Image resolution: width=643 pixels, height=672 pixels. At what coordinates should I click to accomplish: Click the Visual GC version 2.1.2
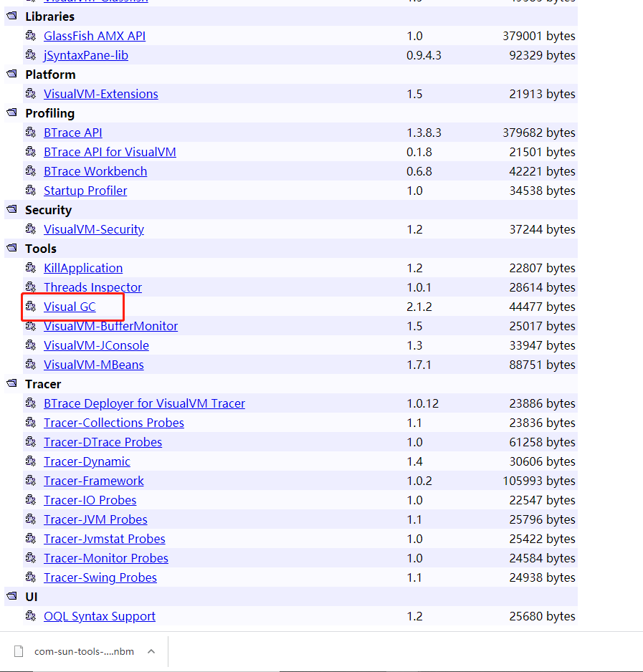click(419, 307)
